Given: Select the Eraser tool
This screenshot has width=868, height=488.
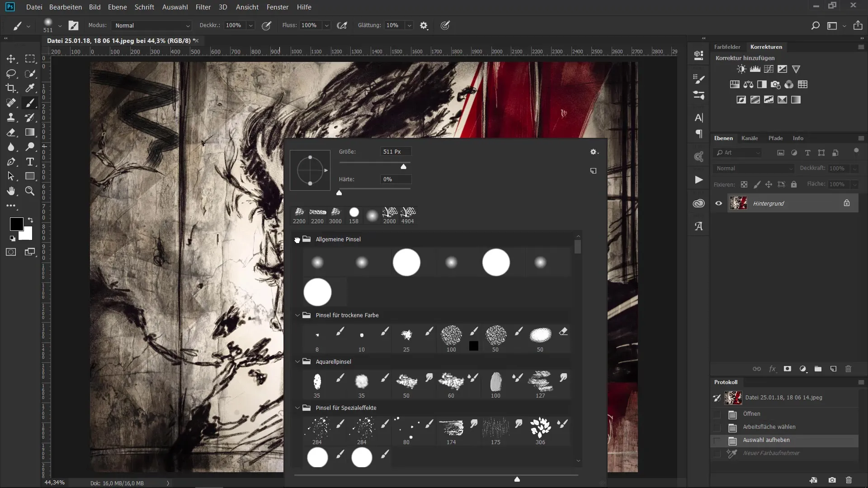Looking at the screenshot, I should tap(11, 132).
